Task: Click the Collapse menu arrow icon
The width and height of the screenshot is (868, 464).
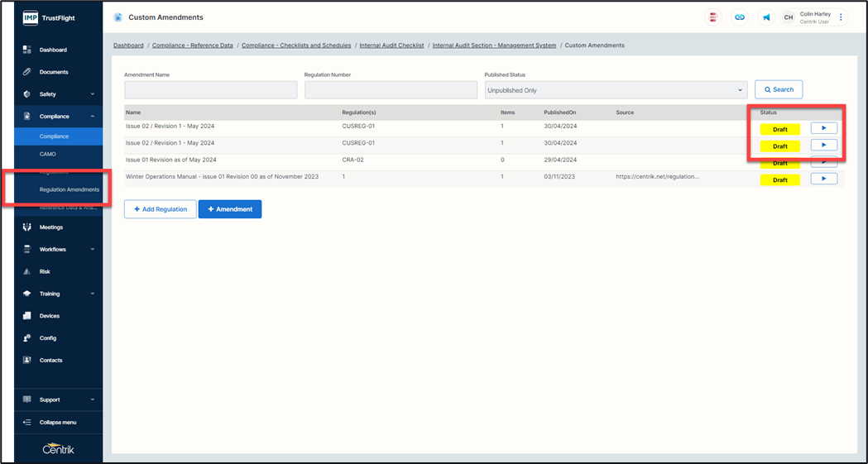Action: pyautogui.click(x=26, y=423)
